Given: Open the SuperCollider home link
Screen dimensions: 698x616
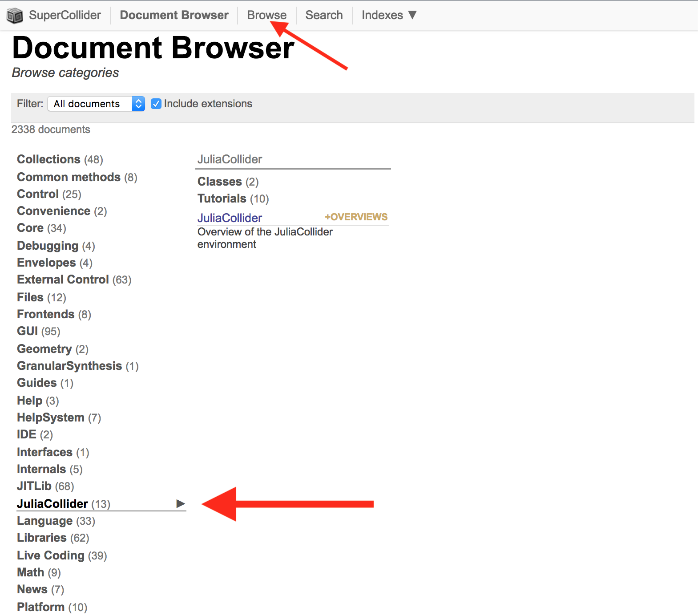Looking at the screenshot, I should (x=65, y=15).
